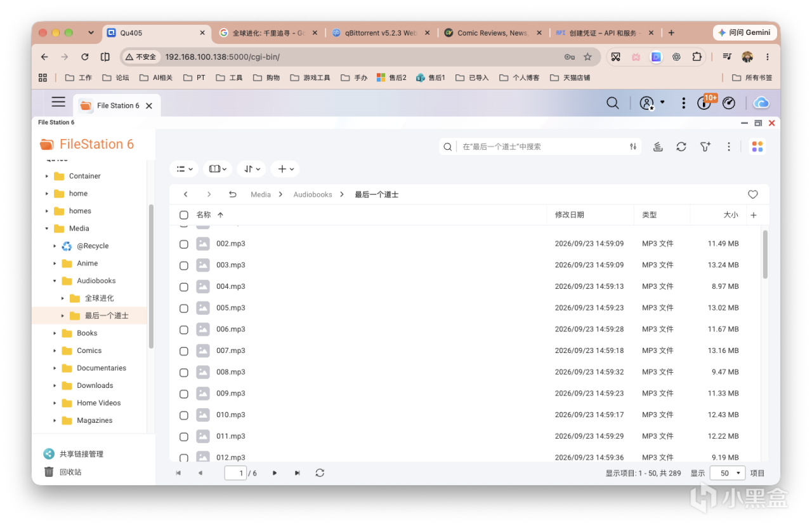Refresh the file list from the top toolbar
Image resolution: width=812 pixels, height=527 pixels.
[681, 147]
